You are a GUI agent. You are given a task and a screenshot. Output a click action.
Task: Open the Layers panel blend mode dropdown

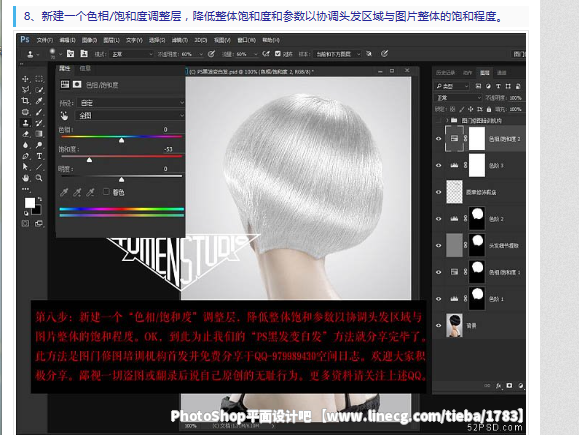458,98
